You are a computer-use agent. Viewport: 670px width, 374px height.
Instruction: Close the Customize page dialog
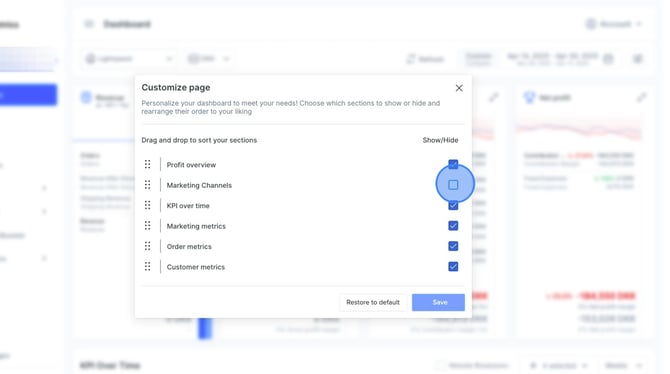[x=459, y=88]
